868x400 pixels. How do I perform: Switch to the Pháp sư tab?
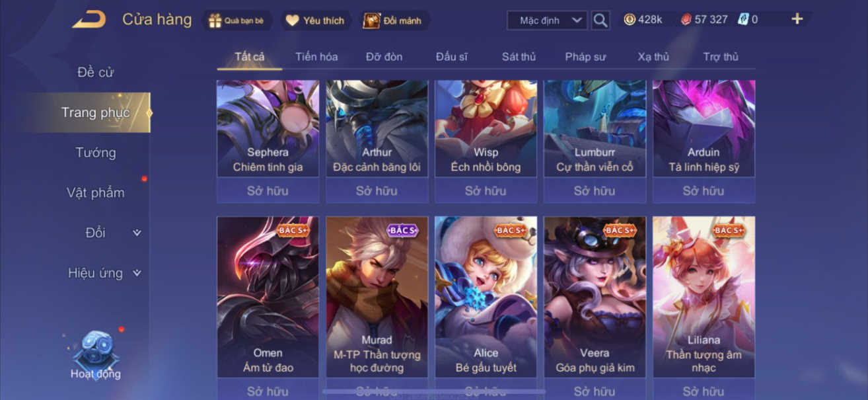[x=585, y=57]
